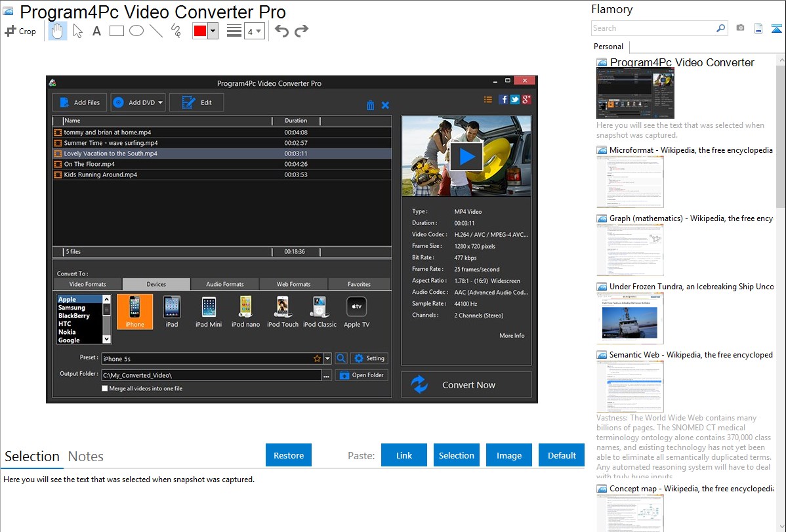Open the Preset dropdown arrow

[x=327, y=359]
